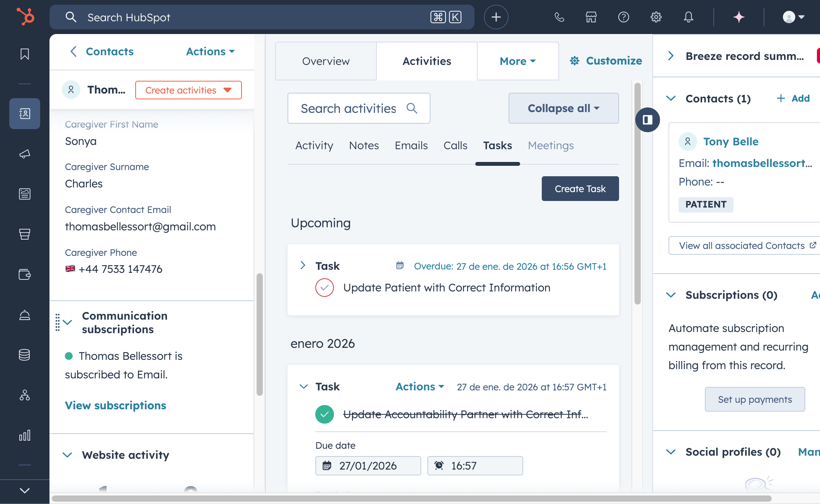
Task: Select the Notes activity filter tab
Action: [364, 145]
